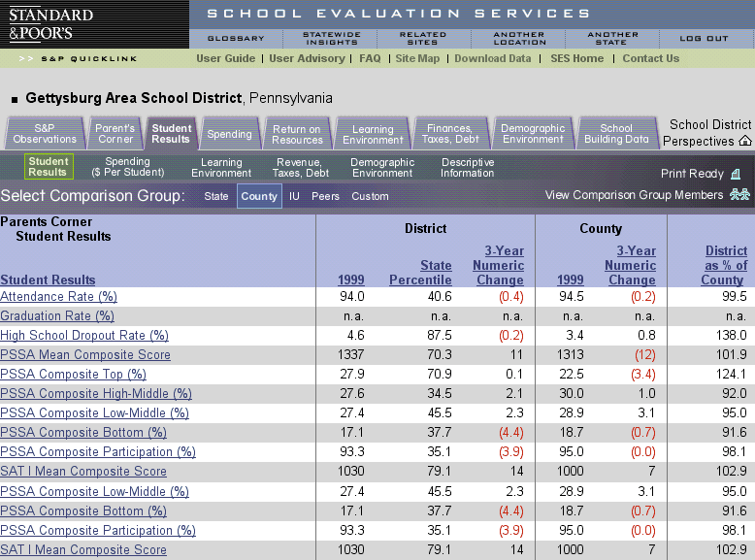Set the comparison group to State

(x=216, y=196)
